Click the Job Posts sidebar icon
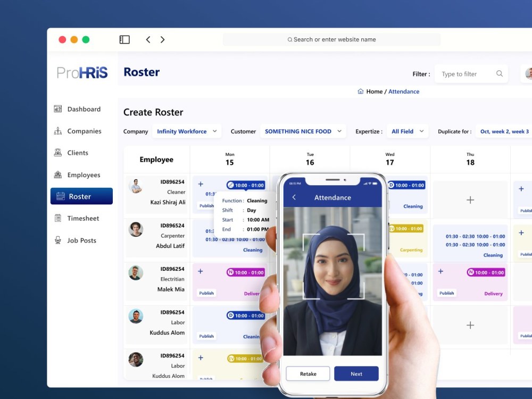Screen dimensions: 532x399 (58, 240)
